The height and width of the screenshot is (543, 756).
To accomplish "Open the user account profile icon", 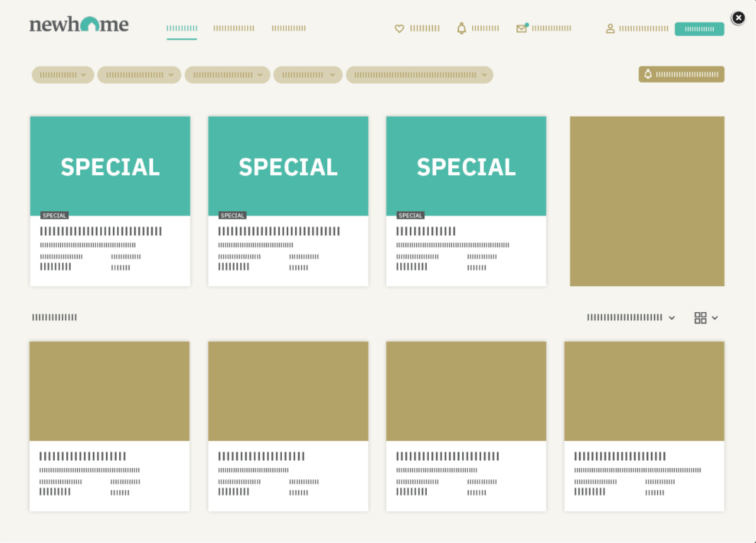I will tap(610, 29).
